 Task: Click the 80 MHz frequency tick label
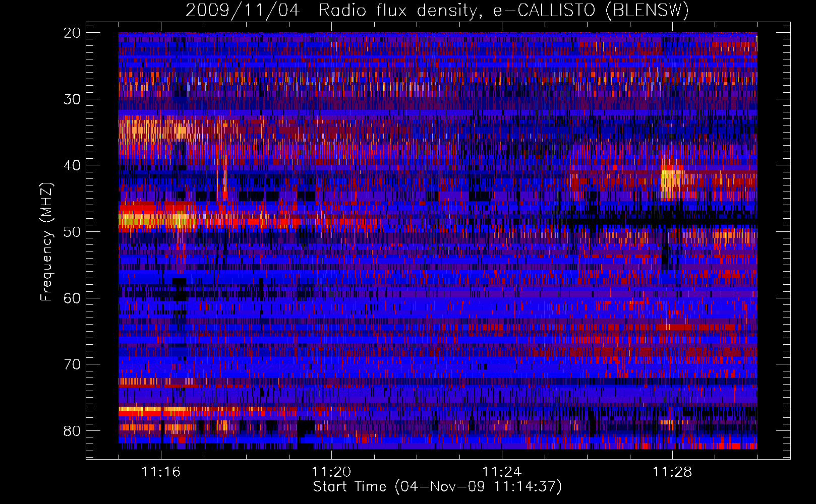click(72, 431)
